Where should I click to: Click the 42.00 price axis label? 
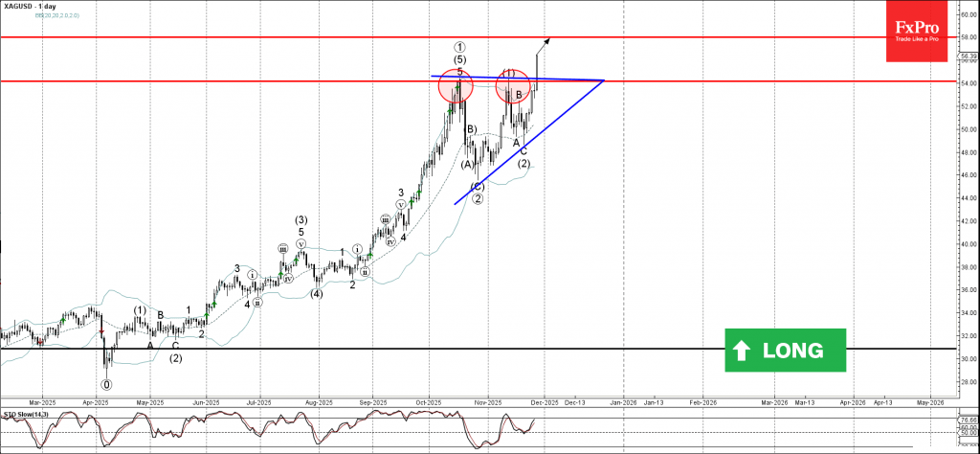coord(969,221)
